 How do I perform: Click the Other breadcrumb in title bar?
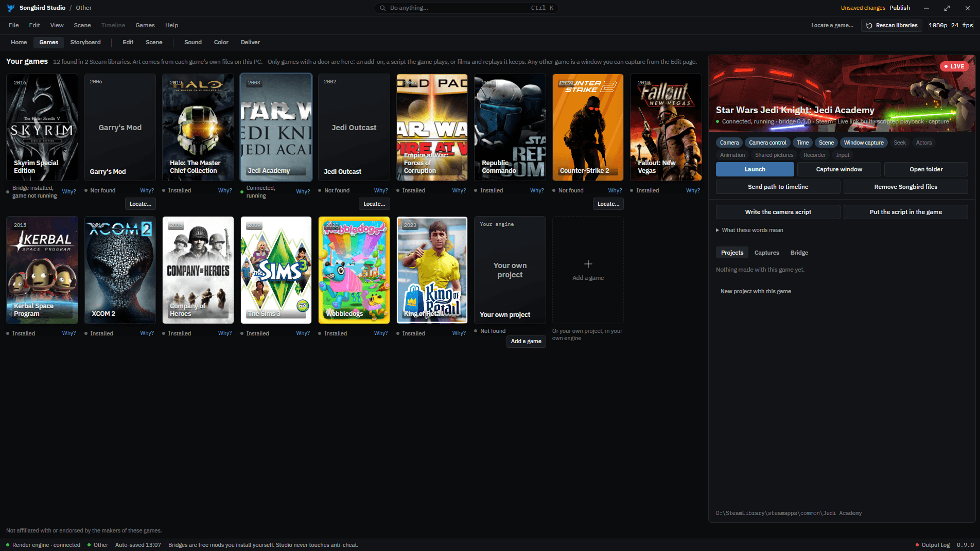[x=83, y=8]
